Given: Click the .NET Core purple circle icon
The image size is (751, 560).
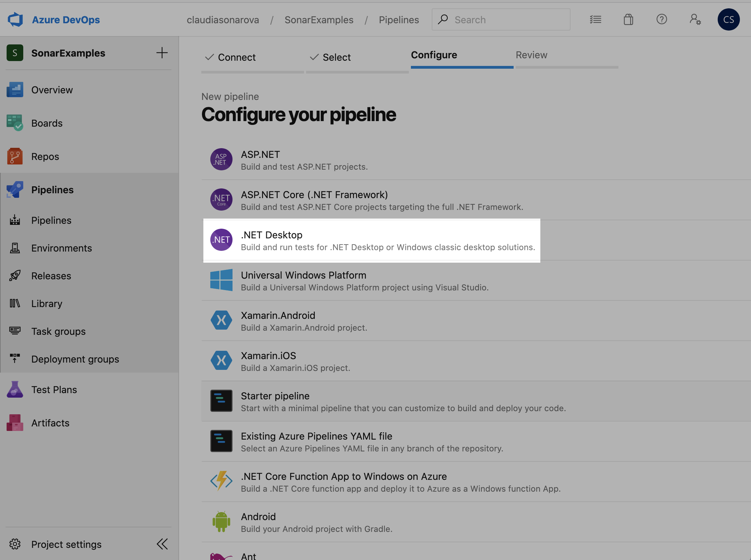Looking at the screenshot, I should [x=221, y=200].
